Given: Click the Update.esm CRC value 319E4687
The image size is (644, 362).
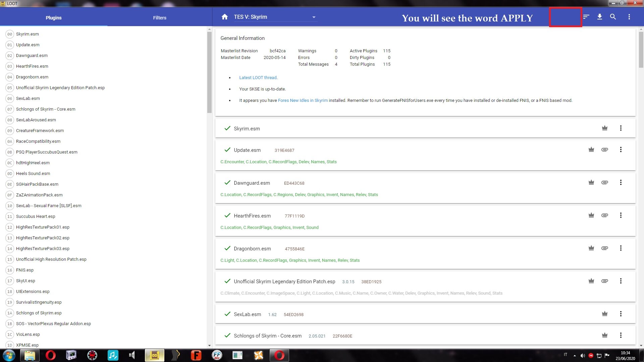Looking at the screenshot, I should (x=284, y=150).
